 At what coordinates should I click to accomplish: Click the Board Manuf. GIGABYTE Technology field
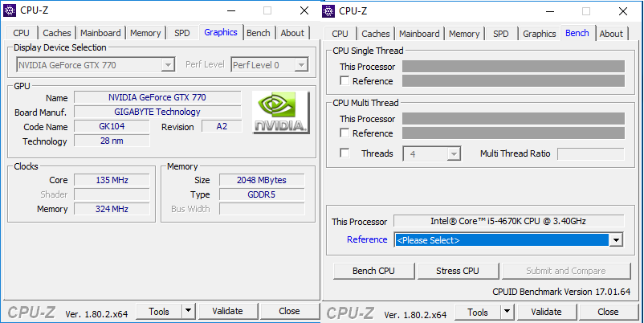[x=157, y=112]
